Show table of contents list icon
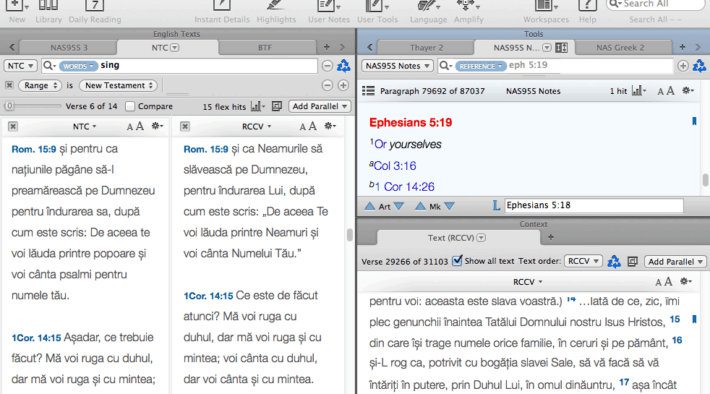 click(368, 91)
